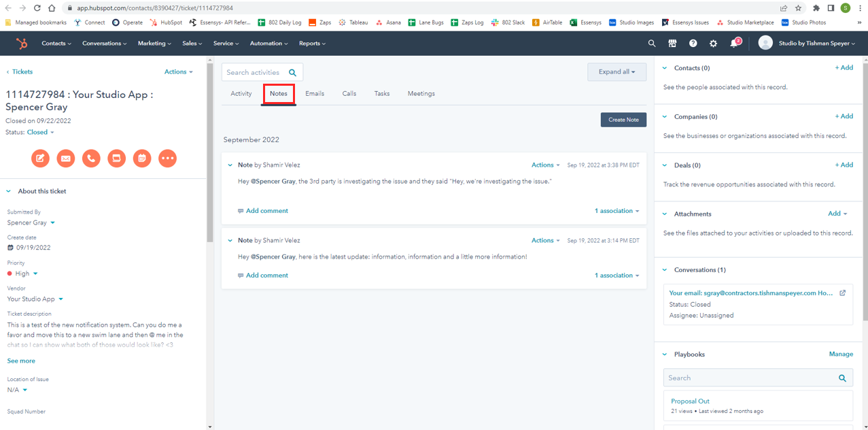Collapse the Attachments section
868x430 pixels.
pyautogui.click(x=665, y=214)
